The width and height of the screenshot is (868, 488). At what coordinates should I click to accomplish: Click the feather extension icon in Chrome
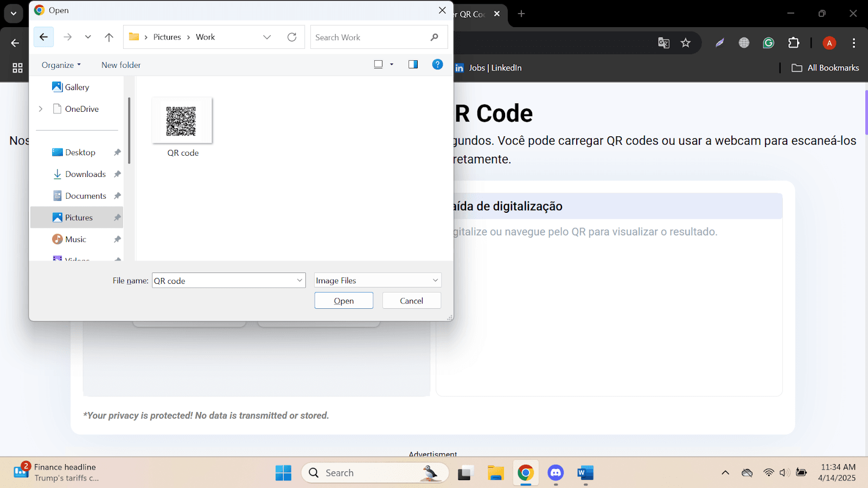tap(720, 43)
